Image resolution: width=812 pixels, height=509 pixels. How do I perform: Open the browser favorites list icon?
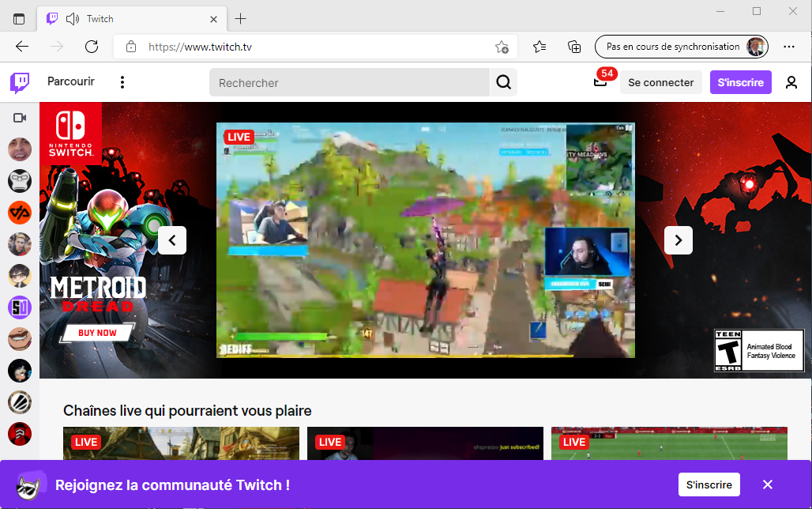coord(539,47)
